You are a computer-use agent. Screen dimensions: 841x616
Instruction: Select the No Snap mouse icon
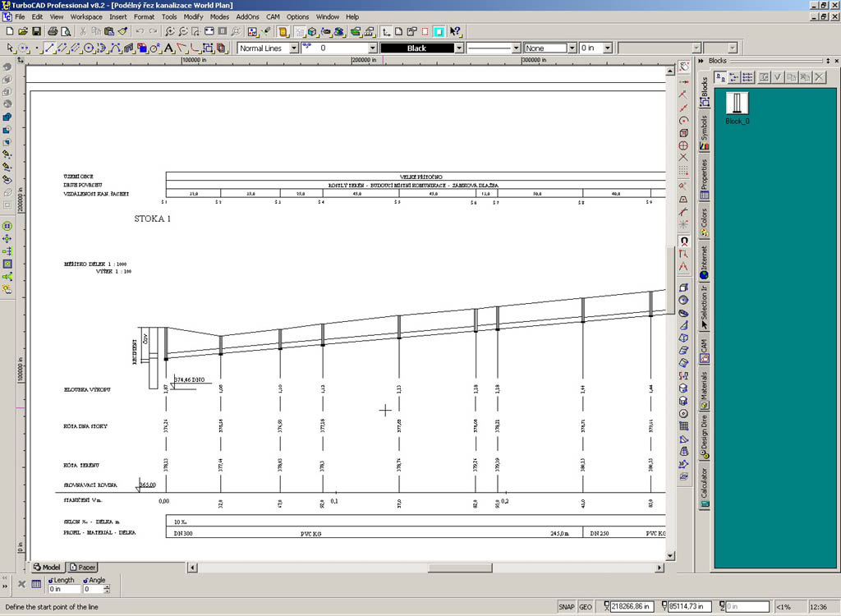[x=684, y=67]
